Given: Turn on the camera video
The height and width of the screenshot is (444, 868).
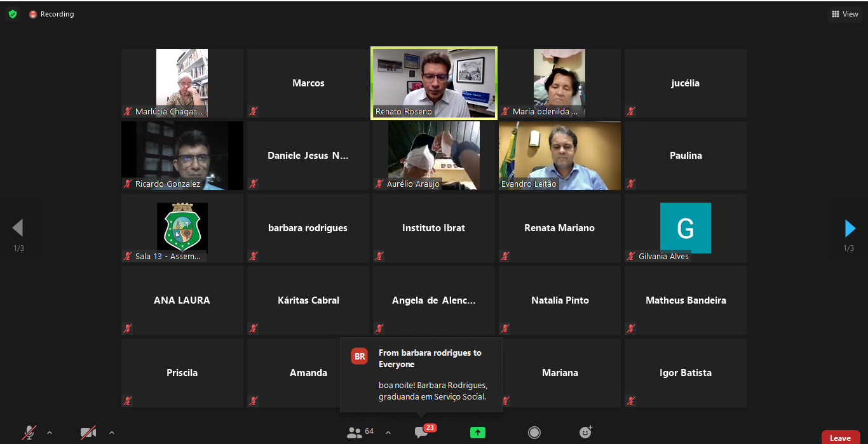Looking at the screenshot, I should 88,433.
